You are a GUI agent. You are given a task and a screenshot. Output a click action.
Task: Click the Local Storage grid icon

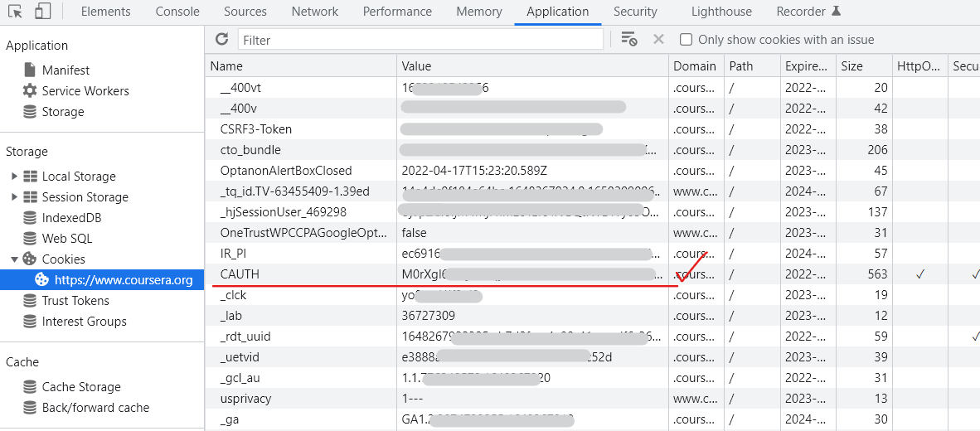29,177
